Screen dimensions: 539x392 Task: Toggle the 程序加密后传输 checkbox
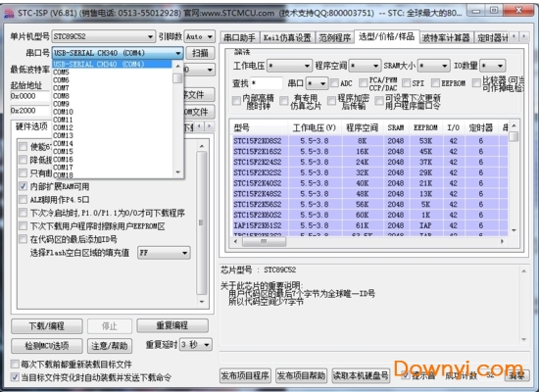(331, 101)
